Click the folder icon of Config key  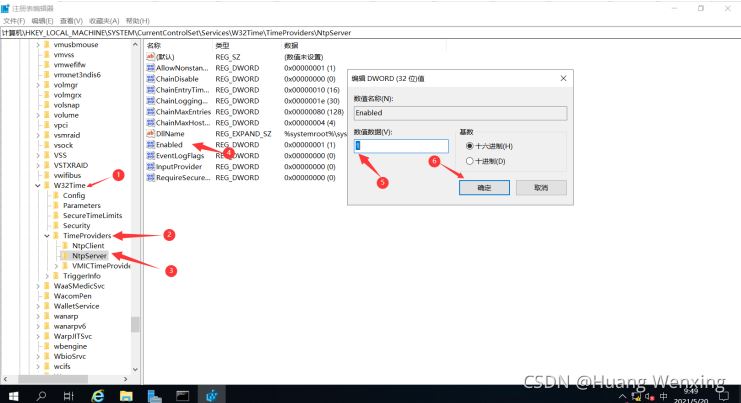click(56, 195)
